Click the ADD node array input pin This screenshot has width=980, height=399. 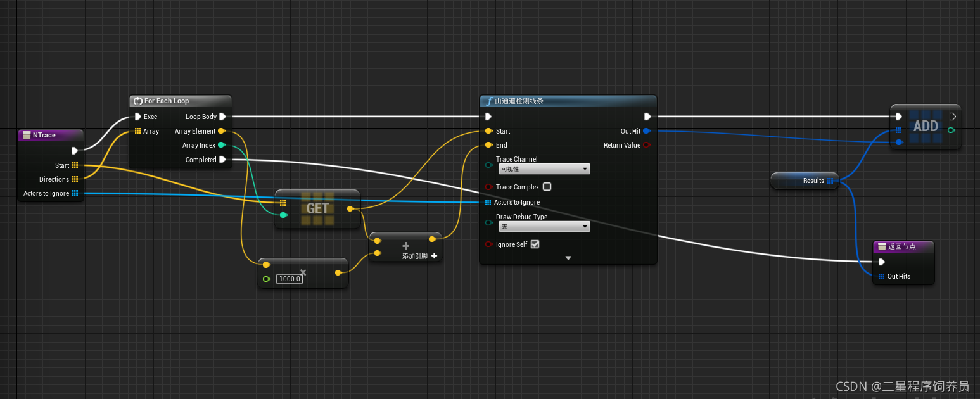898,130
